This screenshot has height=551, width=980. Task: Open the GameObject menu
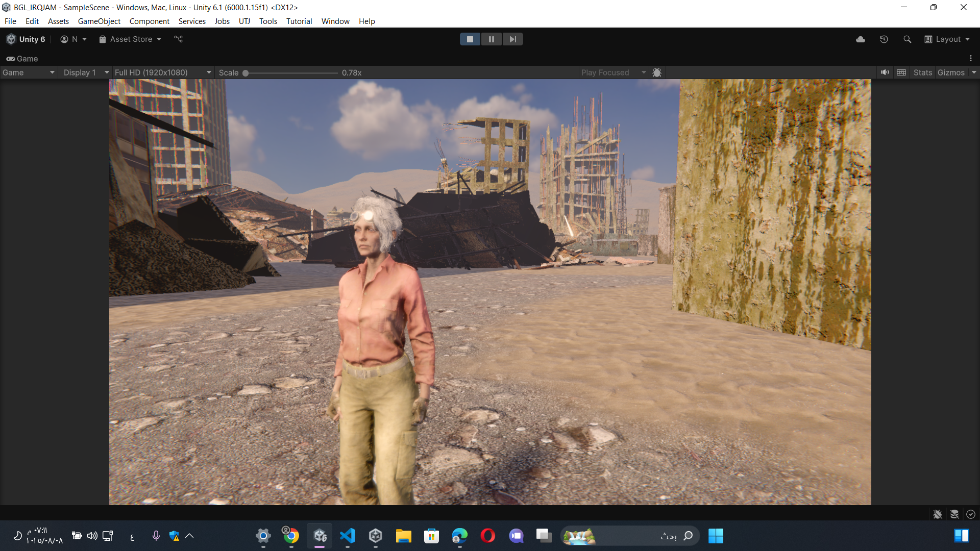99,21
